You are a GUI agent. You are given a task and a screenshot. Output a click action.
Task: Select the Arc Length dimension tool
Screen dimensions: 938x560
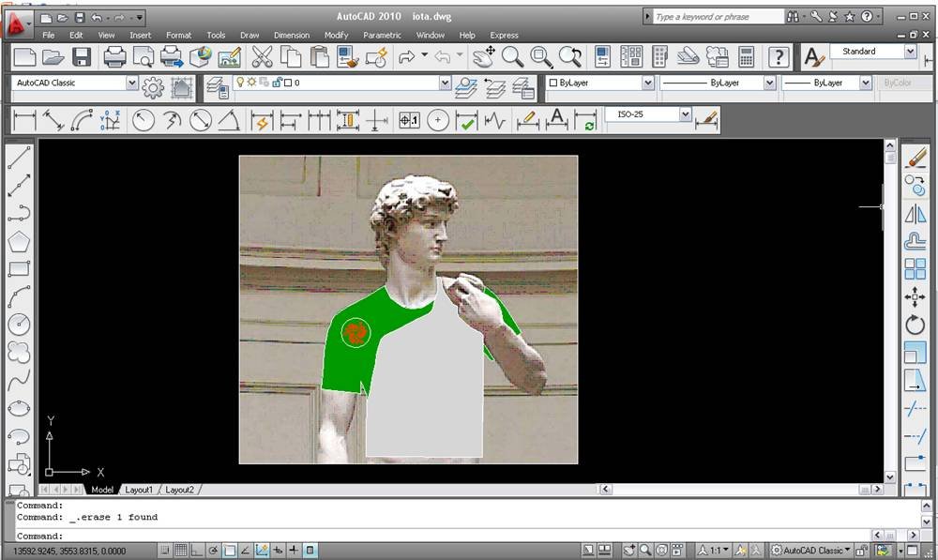(82, 120)
